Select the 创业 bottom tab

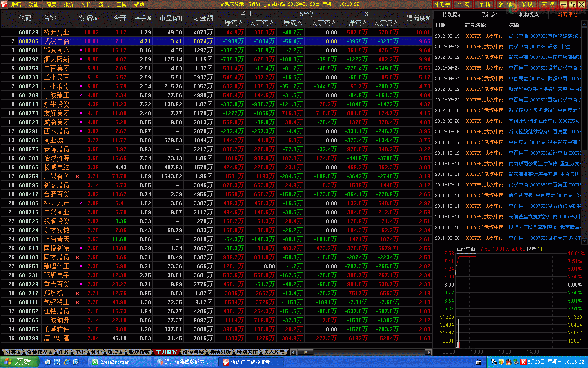(96, 352)
